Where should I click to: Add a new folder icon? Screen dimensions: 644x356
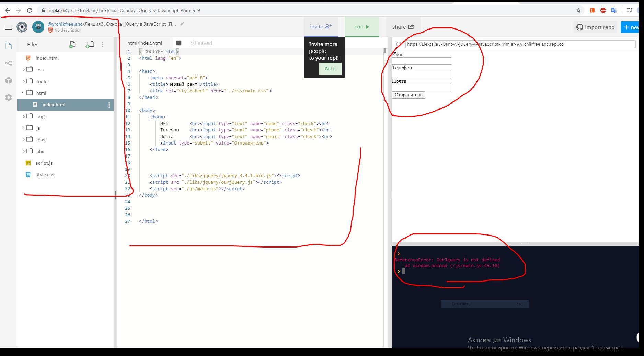coord(90,44)
